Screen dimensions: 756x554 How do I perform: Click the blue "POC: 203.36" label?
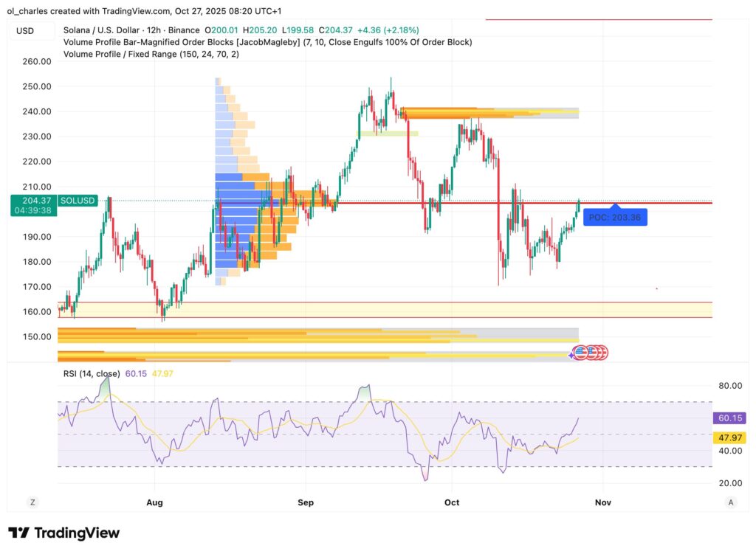tap(616, 217)
